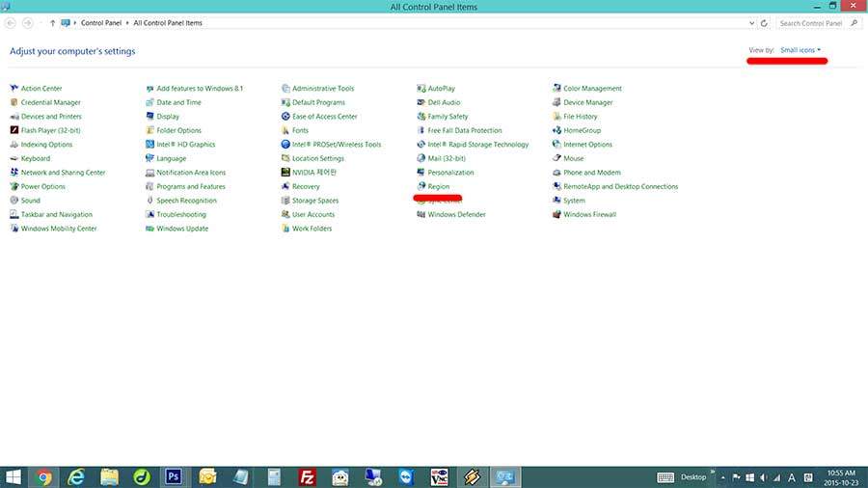This screenshot has width=868, height=488.
Task: Click the Windows Firewall icon
Action: 556,214
